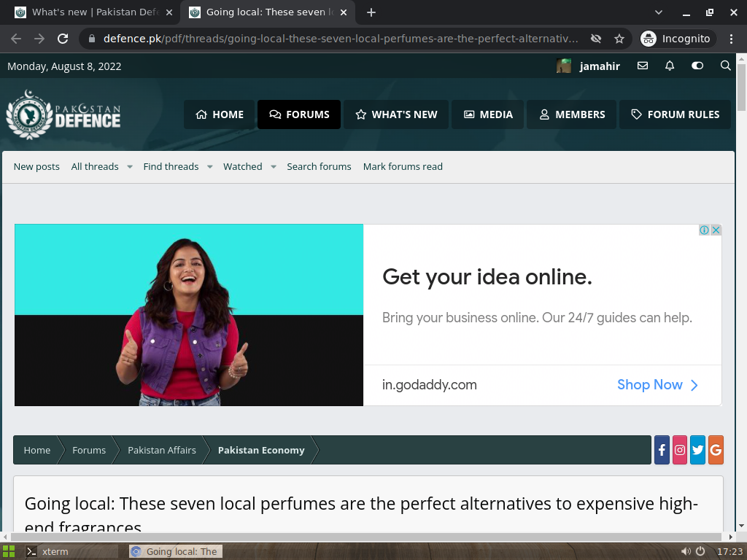Click Shop Now in the ad
The width and height of the screenshot is (747, 560).
(x=657, y=385)
